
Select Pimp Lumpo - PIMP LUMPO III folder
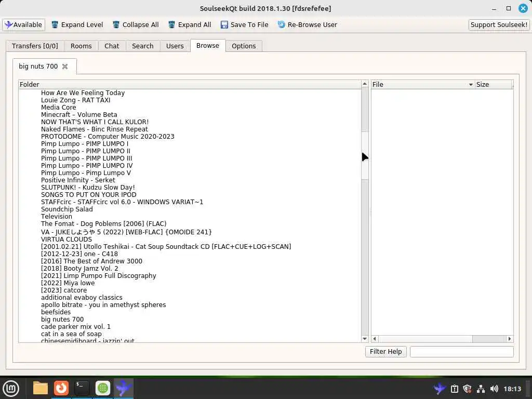(87, 158)
